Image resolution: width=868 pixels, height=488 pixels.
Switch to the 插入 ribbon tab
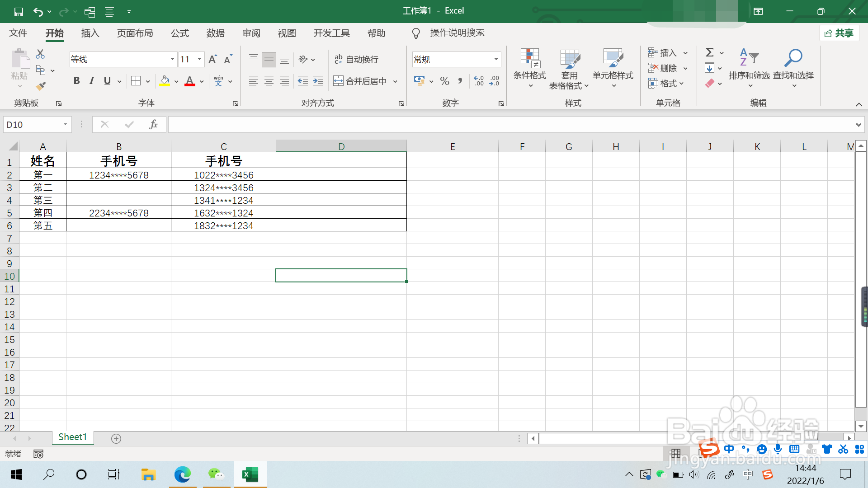click(90, 33)
